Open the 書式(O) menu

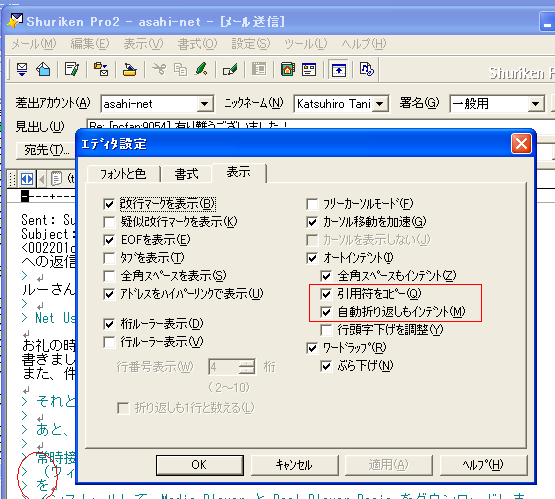[197, 44]
